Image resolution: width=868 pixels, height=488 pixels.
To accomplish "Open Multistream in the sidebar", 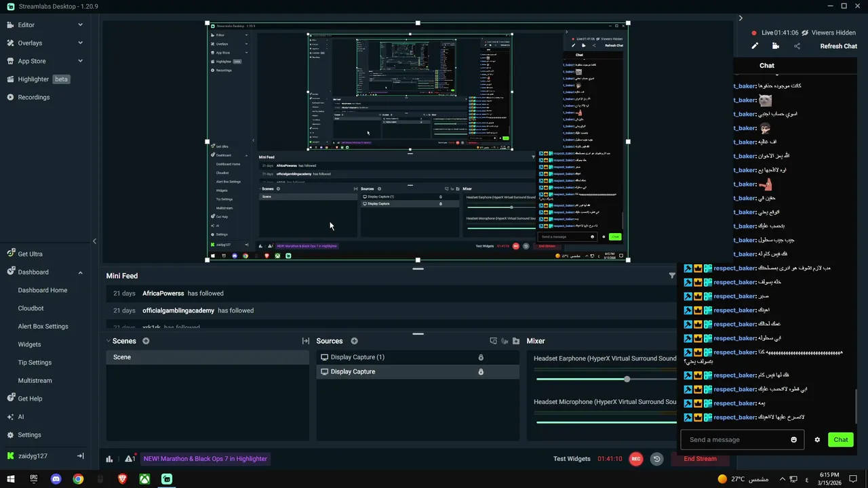I will coord(35,381).
